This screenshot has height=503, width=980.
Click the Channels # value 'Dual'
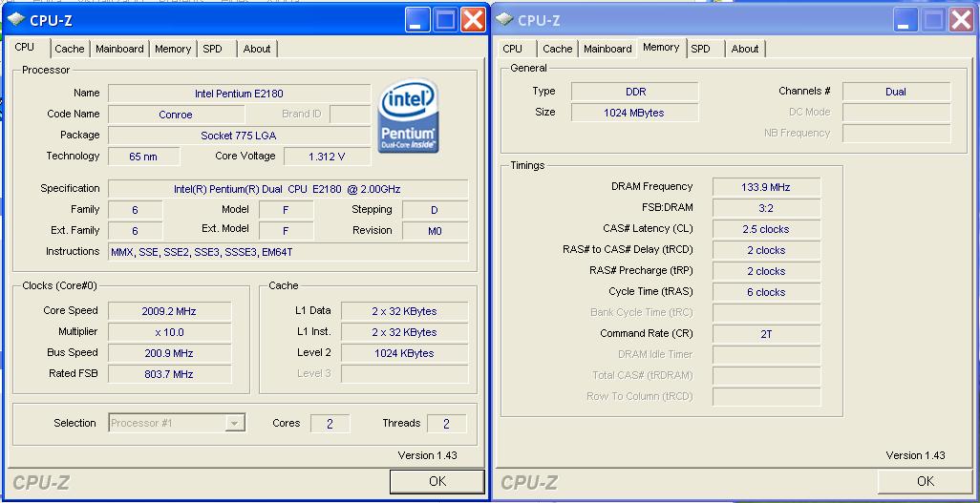(x=896, y=92)
